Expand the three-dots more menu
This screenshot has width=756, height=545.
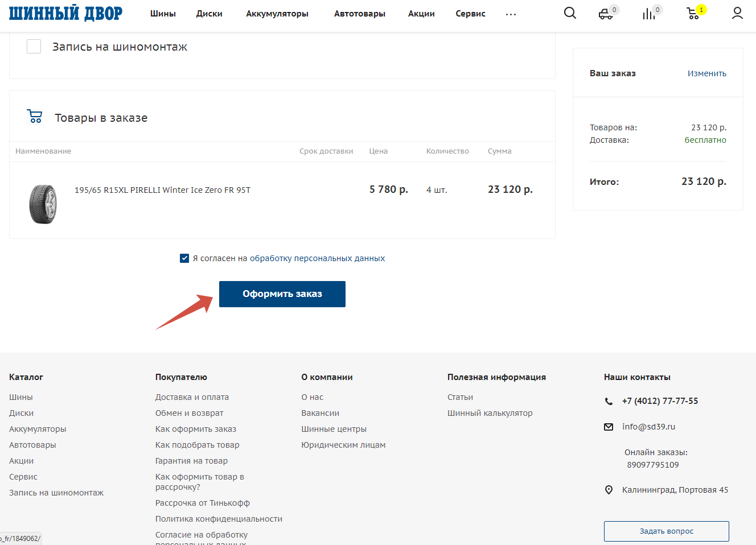point(511,14)
